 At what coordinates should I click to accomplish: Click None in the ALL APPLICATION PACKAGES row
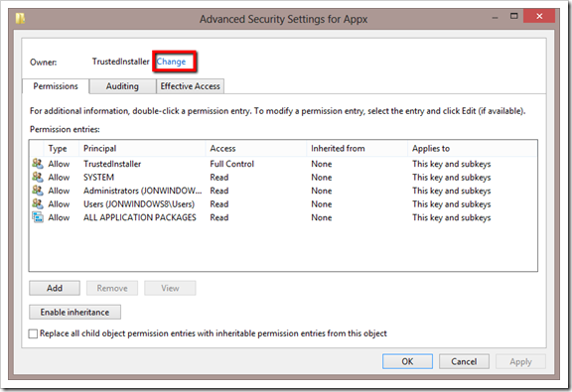point(322,217)
